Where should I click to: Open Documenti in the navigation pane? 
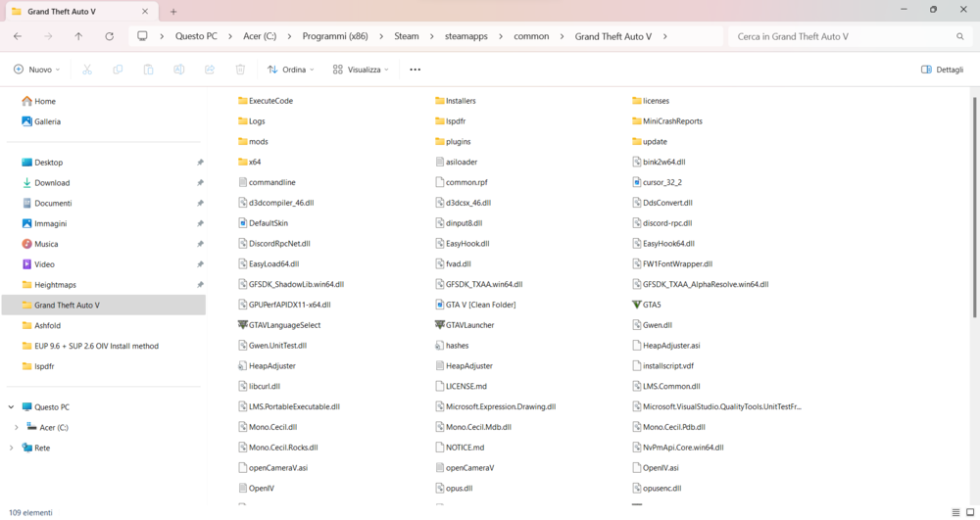click(47, 203)
